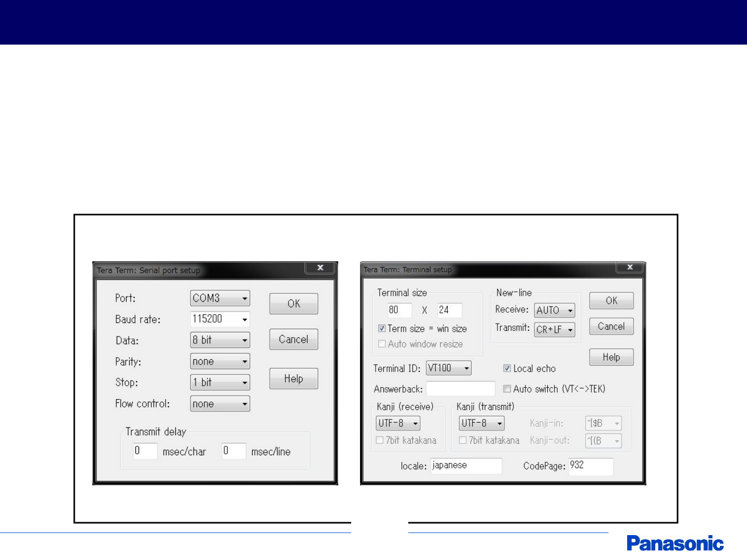The image size is (747, 560).
Task: Toggle 7bit katakana under Kanji (receive)
Action: point(380,440)
